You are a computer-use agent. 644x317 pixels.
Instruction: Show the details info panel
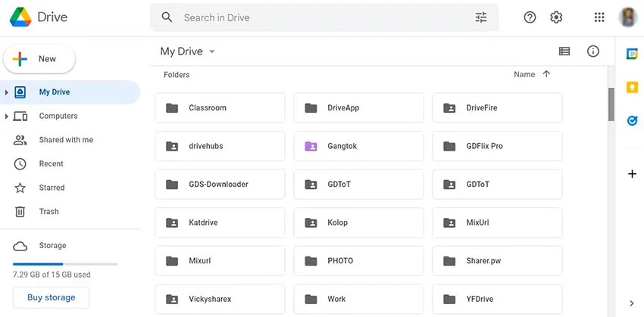593,51
